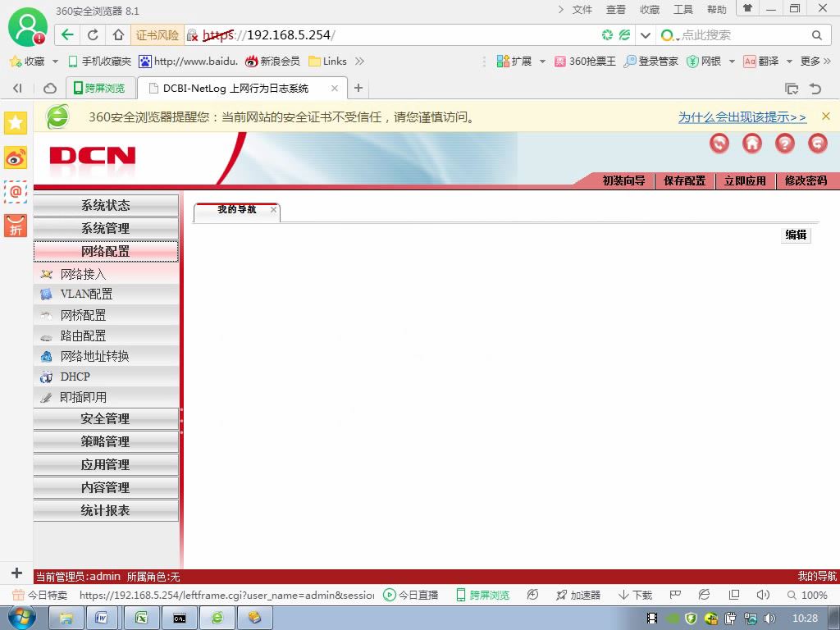Click the restore closed tab undo icon
Image resolution: width=840 pixels, height=630 pixels.
point(815,89)
